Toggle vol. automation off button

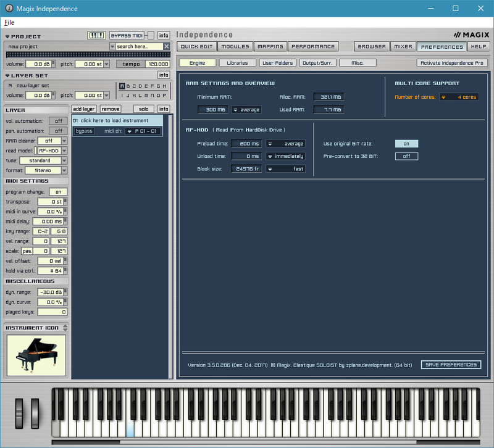58,121
